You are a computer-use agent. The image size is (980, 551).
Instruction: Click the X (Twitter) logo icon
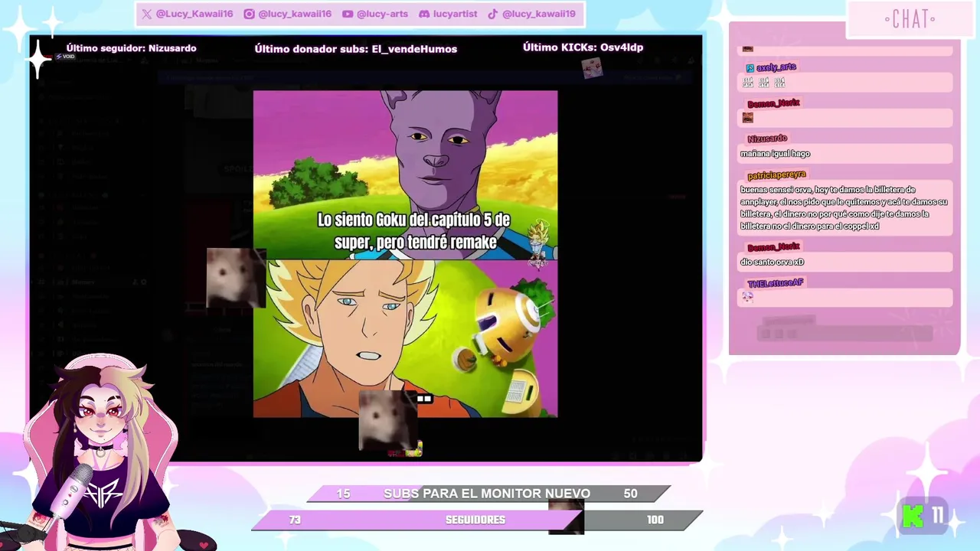coord(146,14)
